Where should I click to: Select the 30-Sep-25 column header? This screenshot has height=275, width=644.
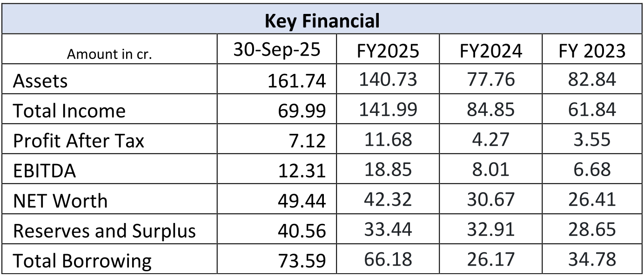coord(277,50)
